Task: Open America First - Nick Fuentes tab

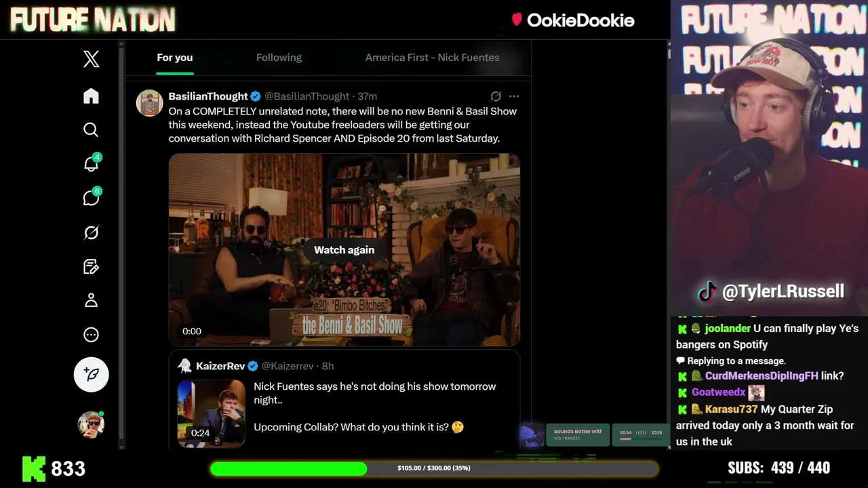Action: (432, 58)
